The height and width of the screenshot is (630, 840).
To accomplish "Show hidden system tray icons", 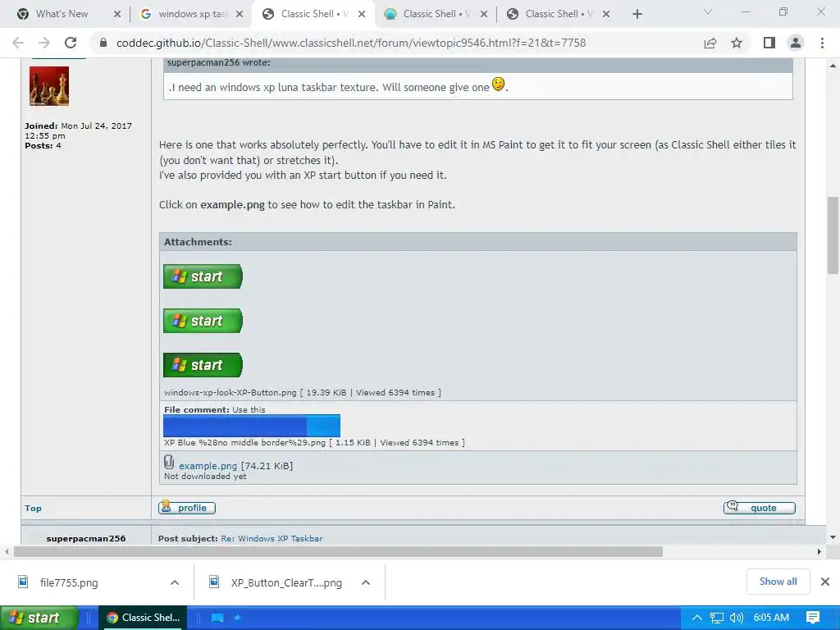I will pyautogui.click(x=696, y=618).
